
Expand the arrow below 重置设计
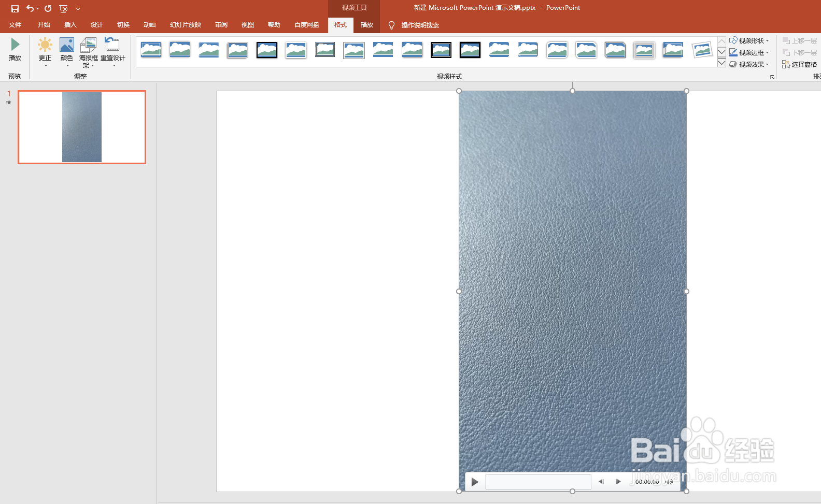tap(114, 66)
